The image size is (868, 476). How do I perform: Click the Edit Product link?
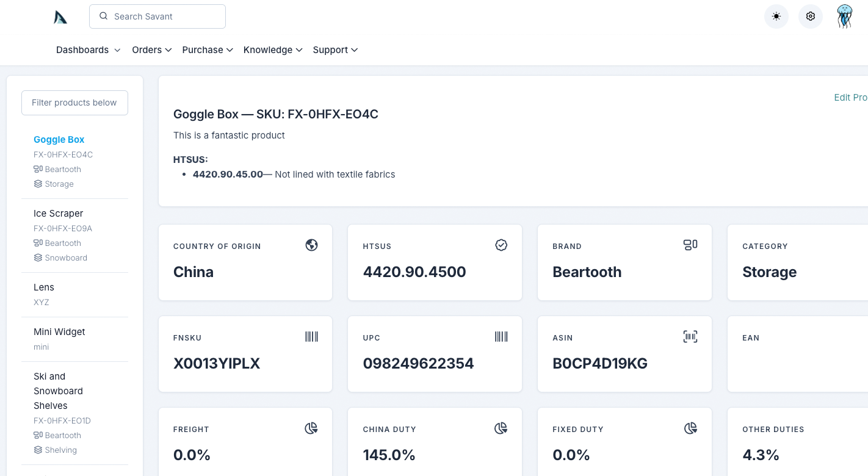[x=850, y=98]
